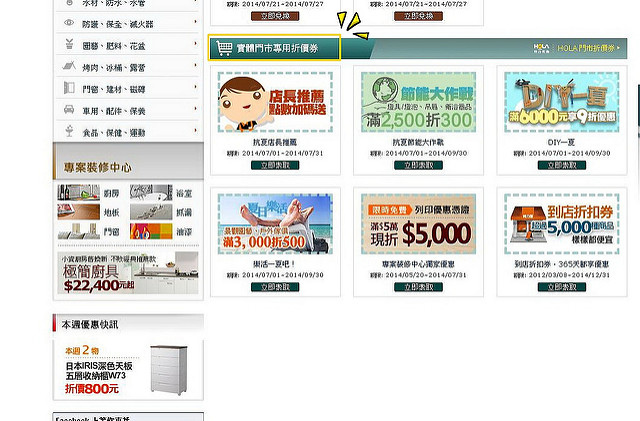Click the date 2012/03/08-2014/12/31
Screen dimensions: 640x421
569,275
